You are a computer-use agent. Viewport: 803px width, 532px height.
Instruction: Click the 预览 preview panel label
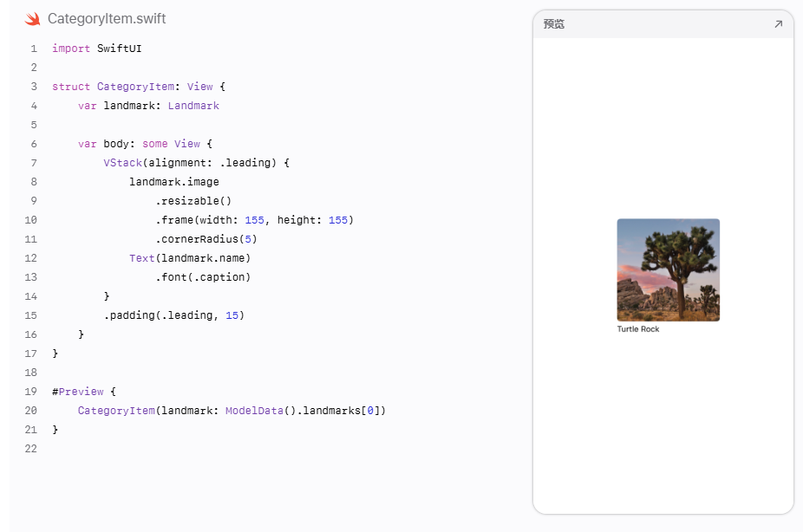(x=553, y=24)
